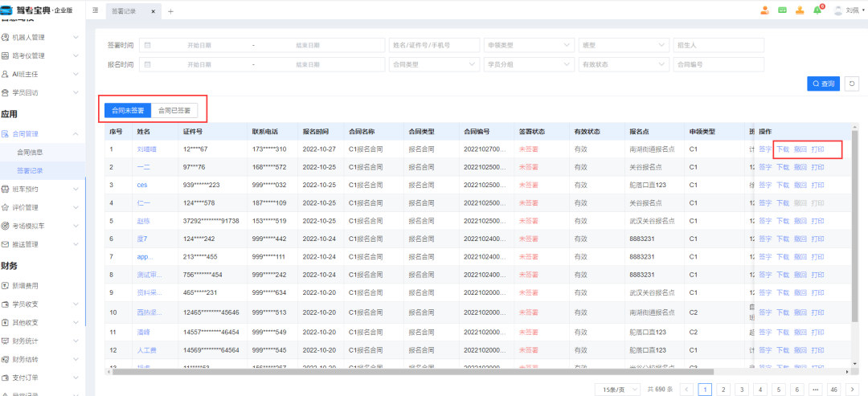The height and width of the screenshot is (396, 868).
Task: Click the 学员回访 sidebar icon
Action: [6, 92]
